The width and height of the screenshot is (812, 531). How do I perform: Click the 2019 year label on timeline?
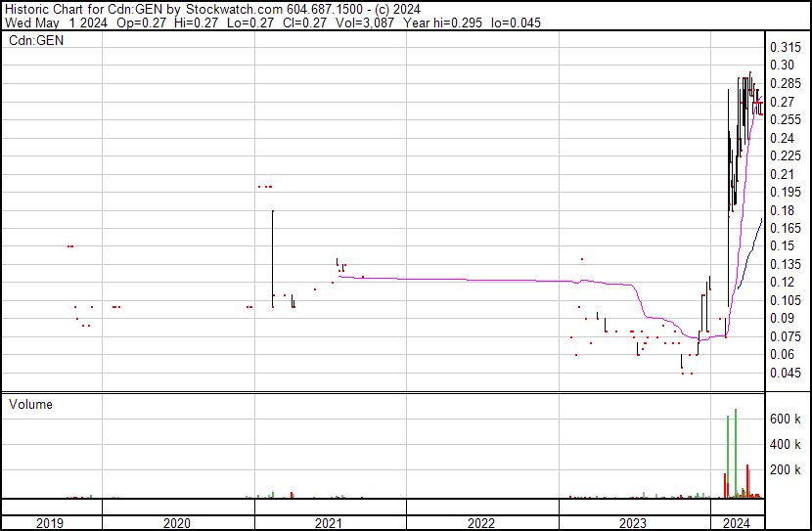(x=50, y=523)
